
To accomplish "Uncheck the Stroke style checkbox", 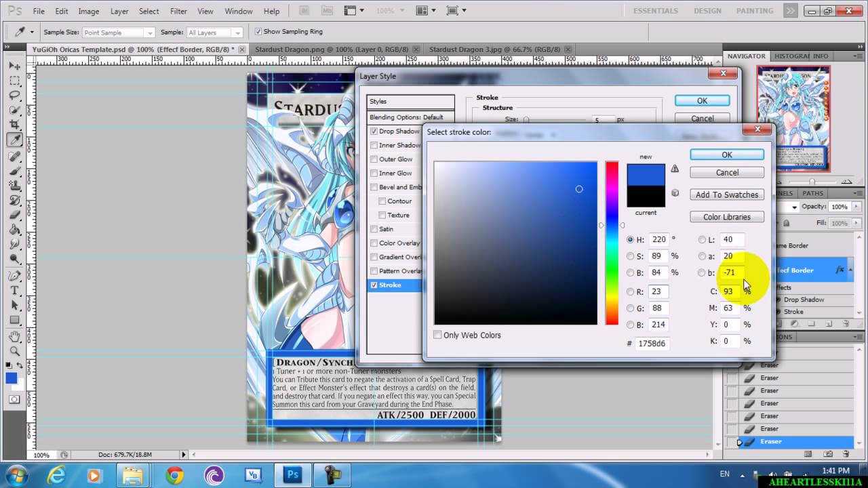I will 374,285.
